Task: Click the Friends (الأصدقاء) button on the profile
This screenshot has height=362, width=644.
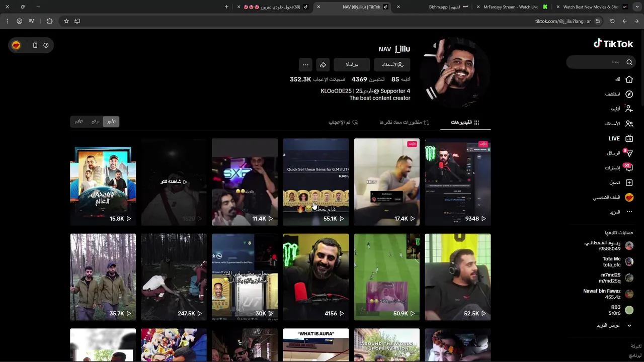Action: click(392, 64)
